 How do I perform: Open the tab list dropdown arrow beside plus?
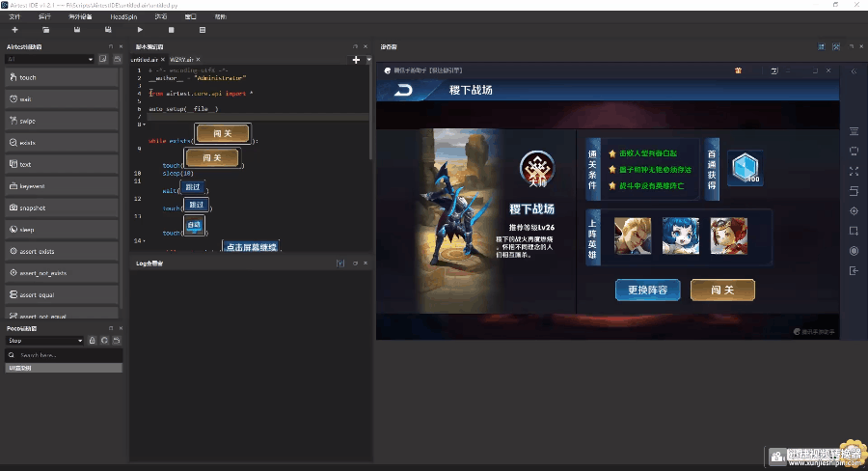[x=368, y=60]
